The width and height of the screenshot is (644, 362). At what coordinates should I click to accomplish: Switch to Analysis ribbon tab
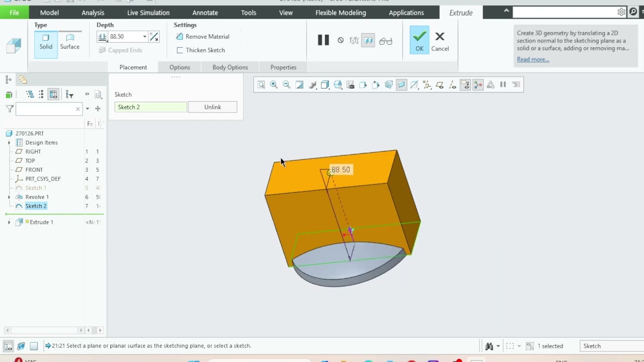click(x=93, y=13)
